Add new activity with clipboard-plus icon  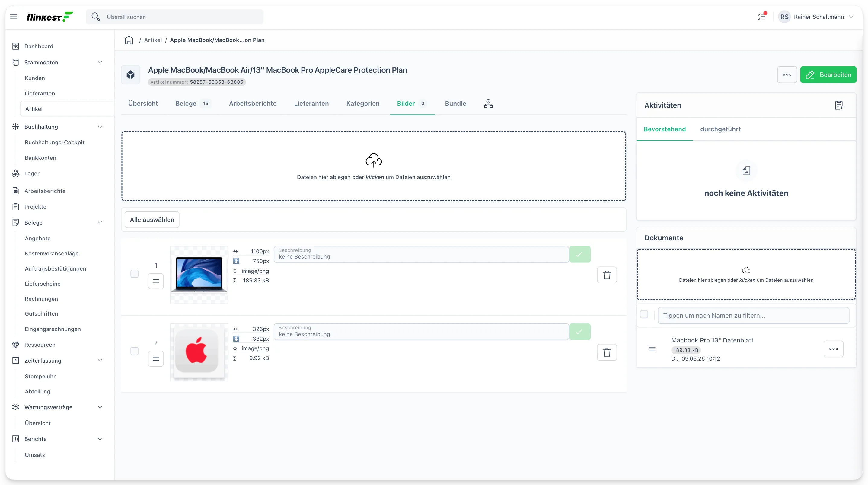click(839, 105)
